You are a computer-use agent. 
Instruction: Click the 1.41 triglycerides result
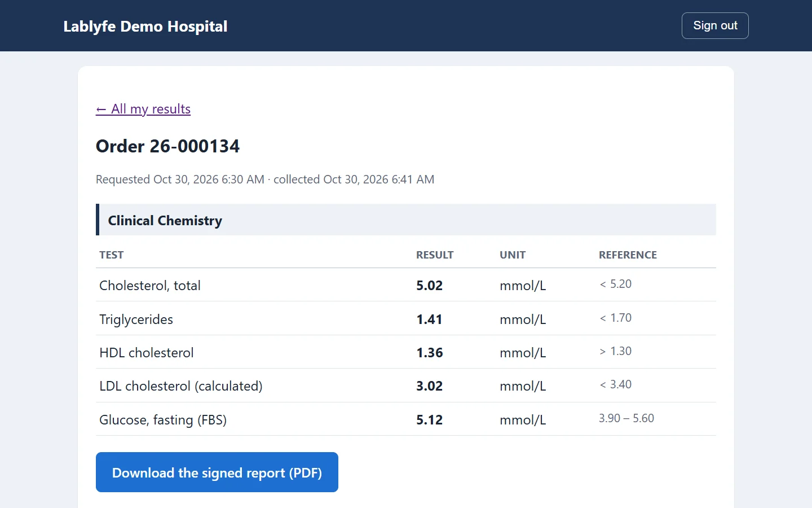pos(429,319)
